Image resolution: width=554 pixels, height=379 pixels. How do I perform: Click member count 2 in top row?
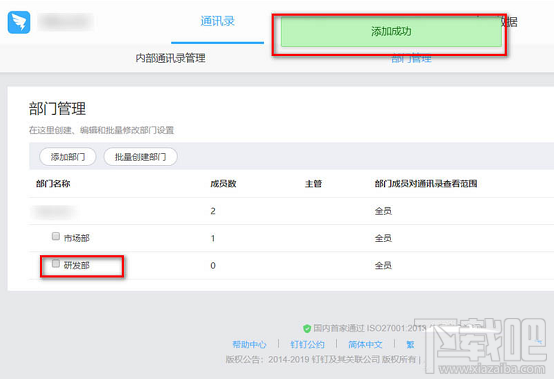pyautogui.click(x=213, y=211)
